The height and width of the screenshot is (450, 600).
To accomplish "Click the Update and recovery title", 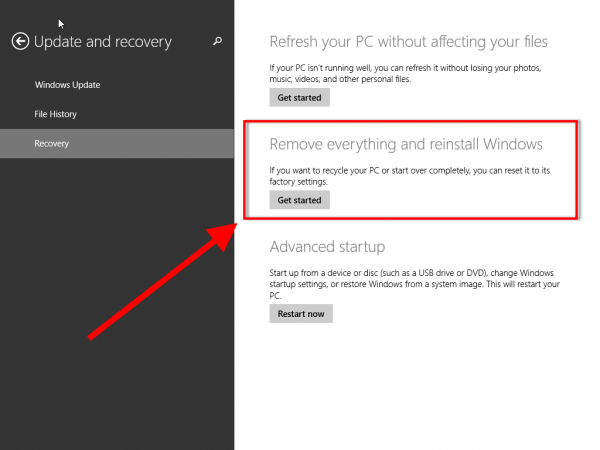I will pyautogui.click(x=103, y=42).
